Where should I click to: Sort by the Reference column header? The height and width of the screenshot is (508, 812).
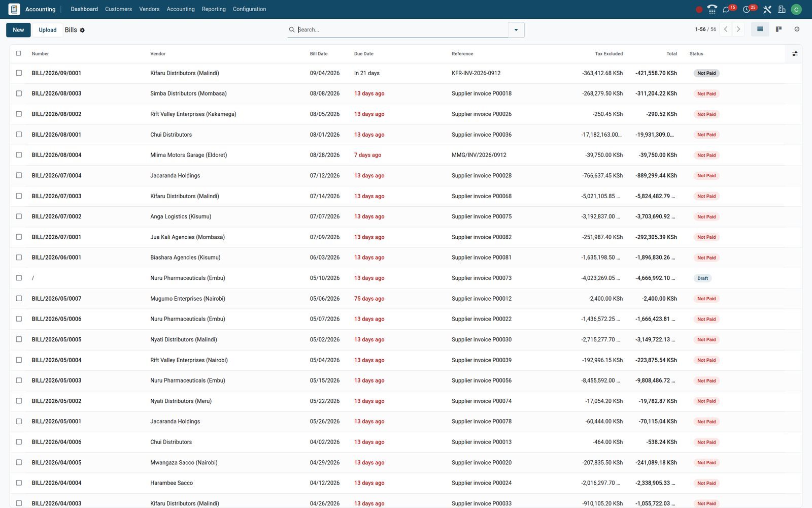pyautogui.click(x=462, y=53)
